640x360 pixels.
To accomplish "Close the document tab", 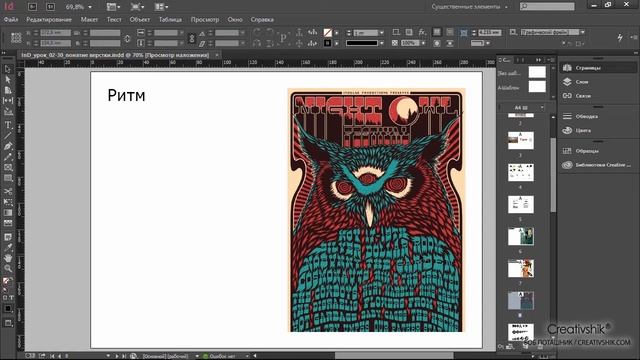I will click(x=217, y=55).
